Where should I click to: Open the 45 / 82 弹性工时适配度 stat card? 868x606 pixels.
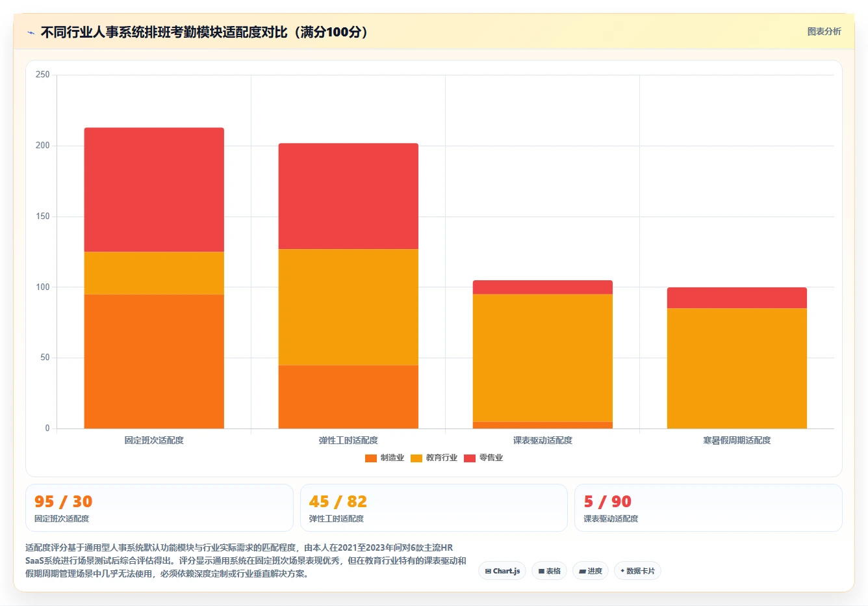click(434, 508)
